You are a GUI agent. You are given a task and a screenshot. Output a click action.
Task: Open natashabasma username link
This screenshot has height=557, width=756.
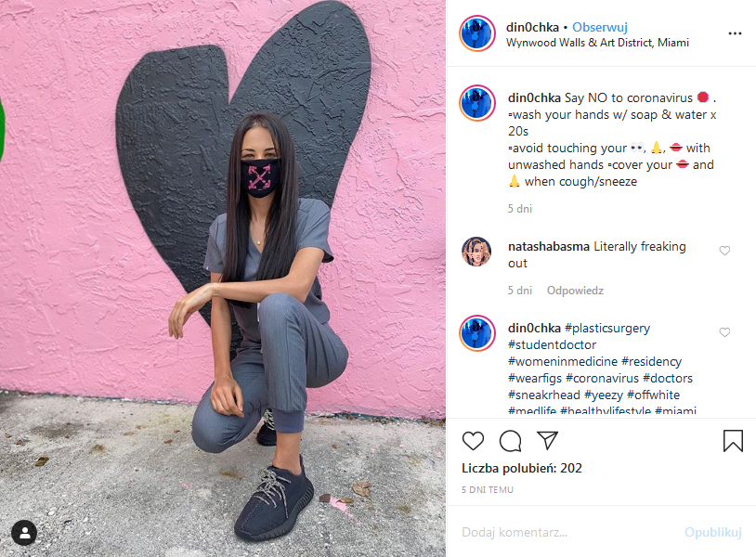[x=549, y=246]
